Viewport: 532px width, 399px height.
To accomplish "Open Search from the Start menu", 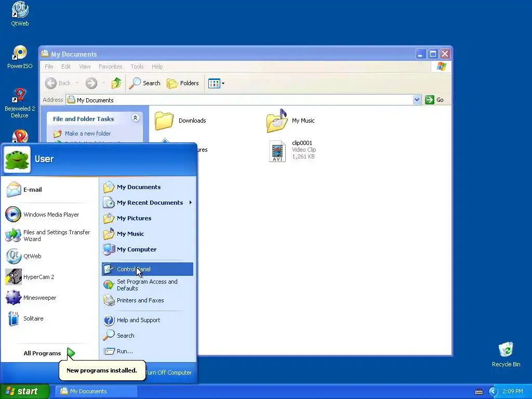I will coord(147,336).
